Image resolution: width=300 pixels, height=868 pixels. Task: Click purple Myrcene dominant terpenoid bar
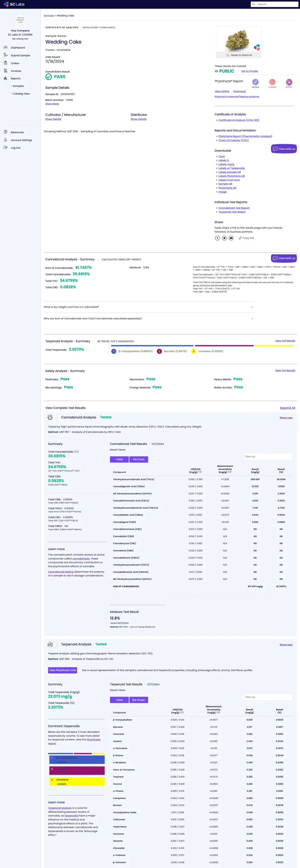(x=77, y=771)
